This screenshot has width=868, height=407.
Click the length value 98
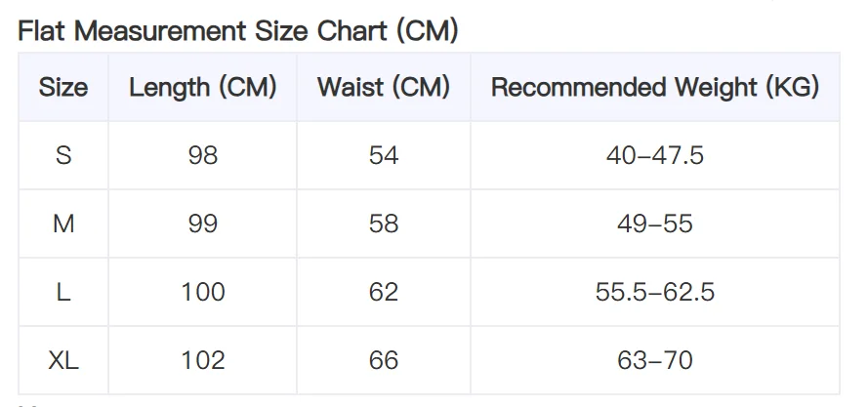click(x=203, y=155)
